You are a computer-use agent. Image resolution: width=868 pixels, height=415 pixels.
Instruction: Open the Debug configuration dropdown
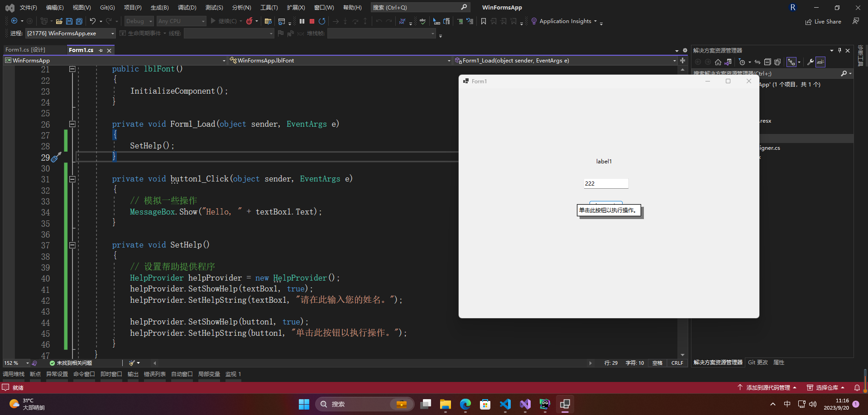click(x=139, y=21)
